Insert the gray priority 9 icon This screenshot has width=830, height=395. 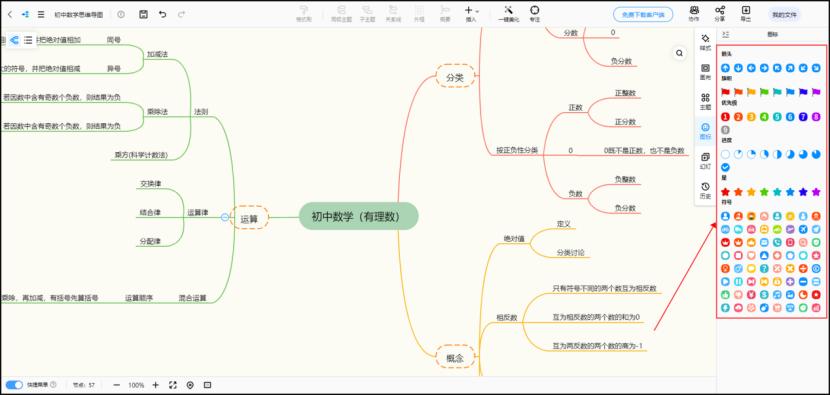(x=725, y=130)
